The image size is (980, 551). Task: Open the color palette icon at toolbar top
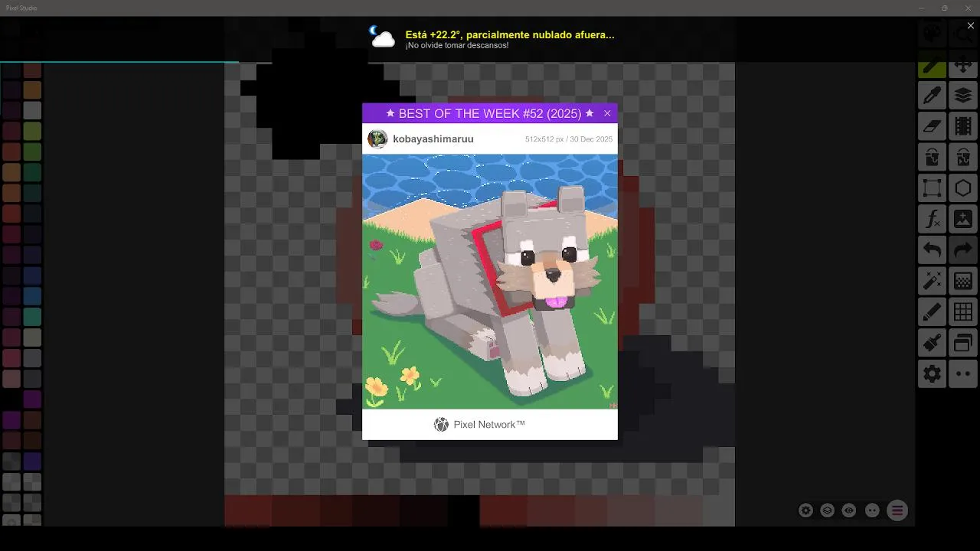click(933, 34)
